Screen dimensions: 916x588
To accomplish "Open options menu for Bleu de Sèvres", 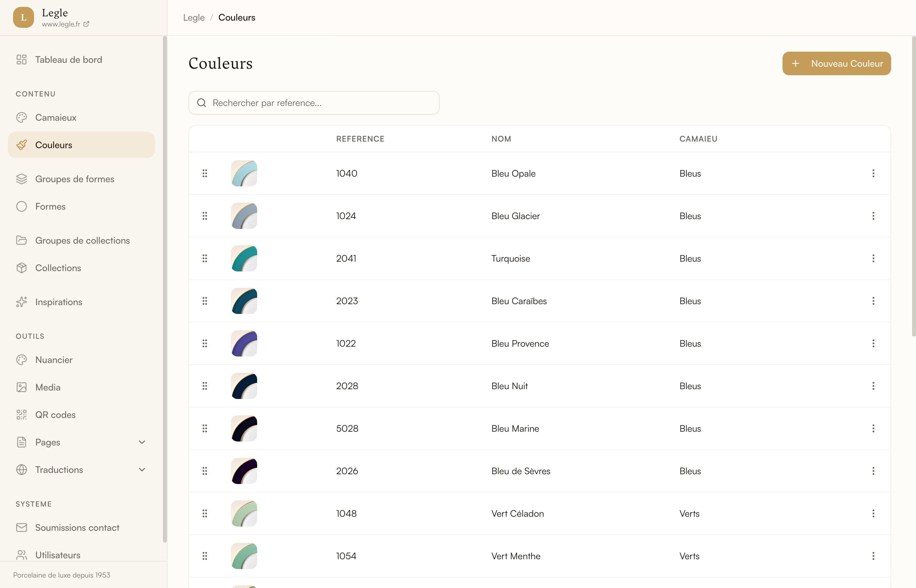I will pyautogui.click(x=873, y=471).
